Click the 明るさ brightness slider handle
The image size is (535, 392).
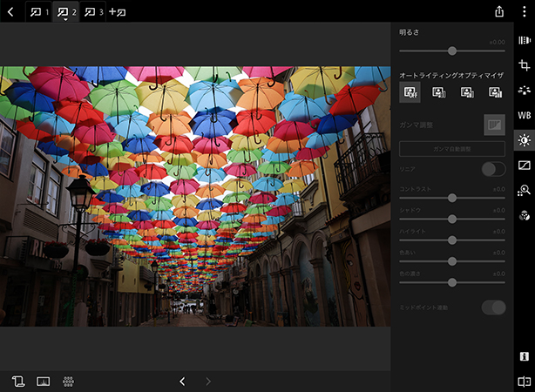coord(451,51)
